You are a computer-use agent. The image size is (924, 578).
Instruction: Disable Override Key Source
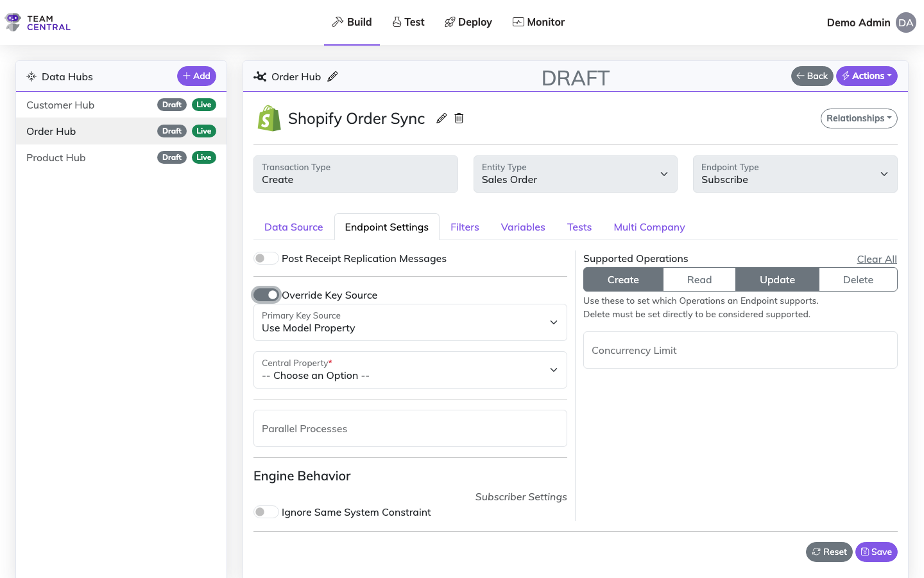click(266, 294)
